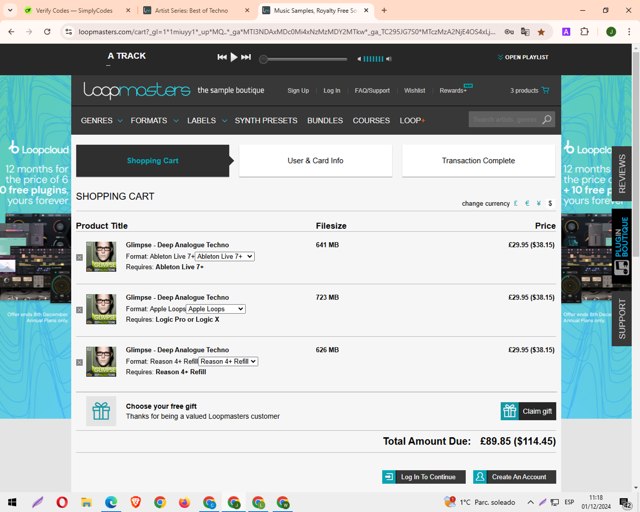Change currency to dollars
Screen dimensions: 640x512
point(550,203)
